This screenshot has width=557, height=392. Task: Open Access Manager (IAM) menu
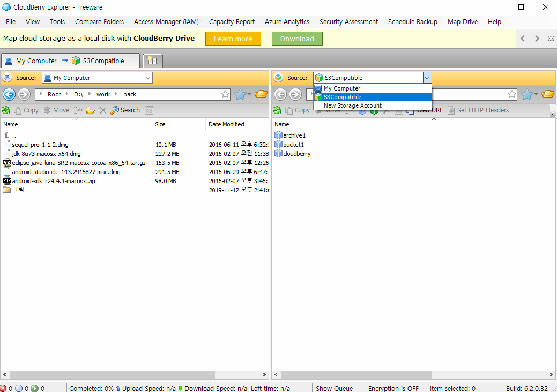tap(166, 21)
